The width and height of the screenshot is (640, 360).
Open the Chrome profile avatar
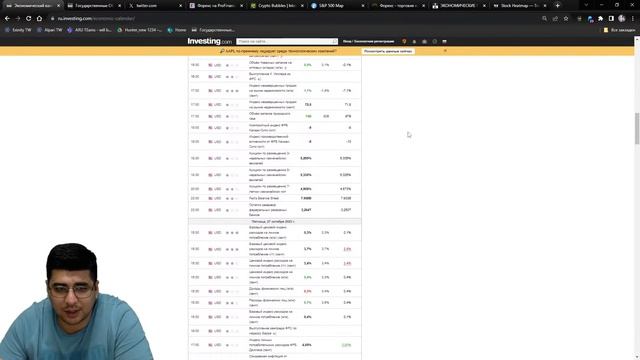click(622, 18)
